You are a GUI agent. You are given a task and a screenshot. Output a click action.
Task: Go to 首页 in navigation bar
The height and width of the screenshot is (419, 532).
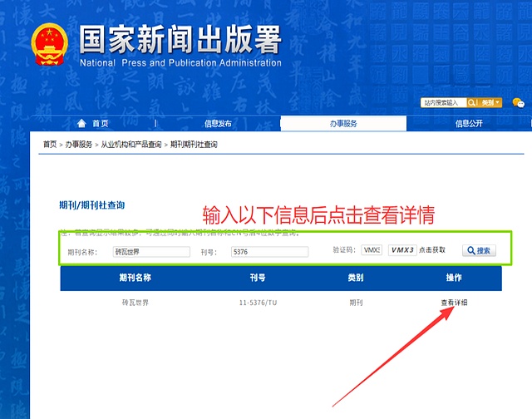[x=93, y=124]
